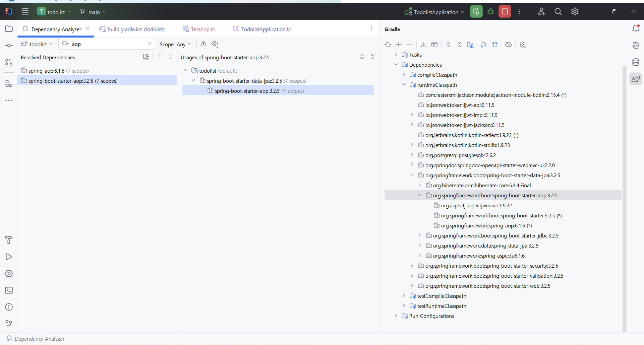Toggle dependency view options eye icon
The width and height of the screenshot is (644, 345).
click(x=215, y=44)
